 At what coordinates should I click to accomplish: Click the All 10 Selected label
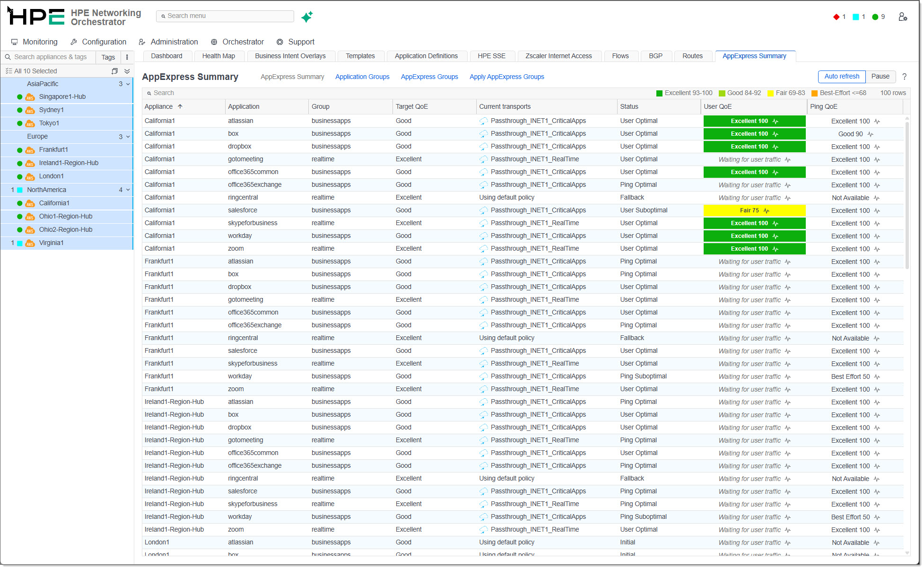tap(35, 71)
